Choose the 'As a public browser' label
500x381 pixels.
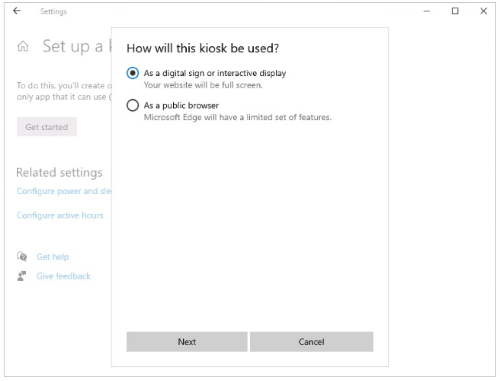(181, 106)
